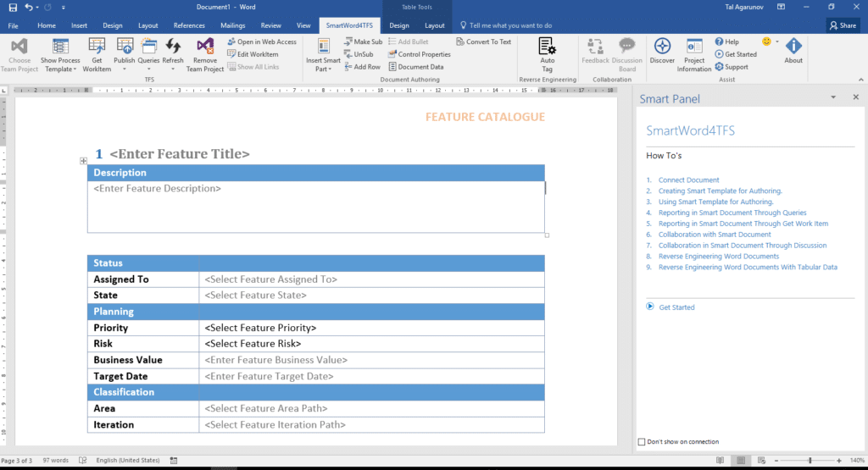Open Project Information
The height and width of the screenshot is (470, 868).
(694, 55)
